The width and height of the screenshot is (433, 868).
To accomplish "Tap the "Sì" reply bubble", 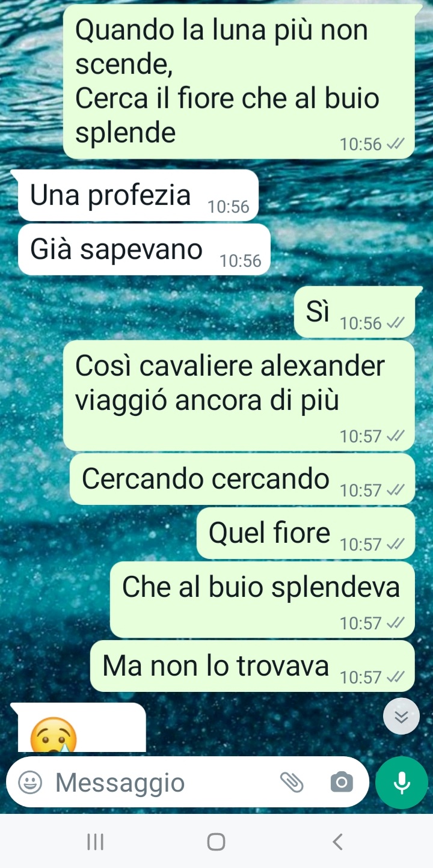I will click(354, 312).
